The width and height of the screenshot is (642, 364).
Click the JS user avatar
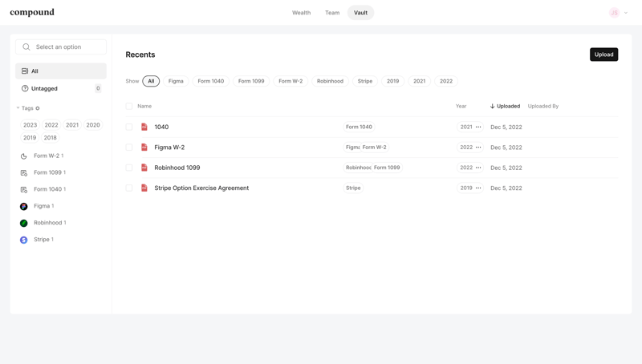click(614, 13)
